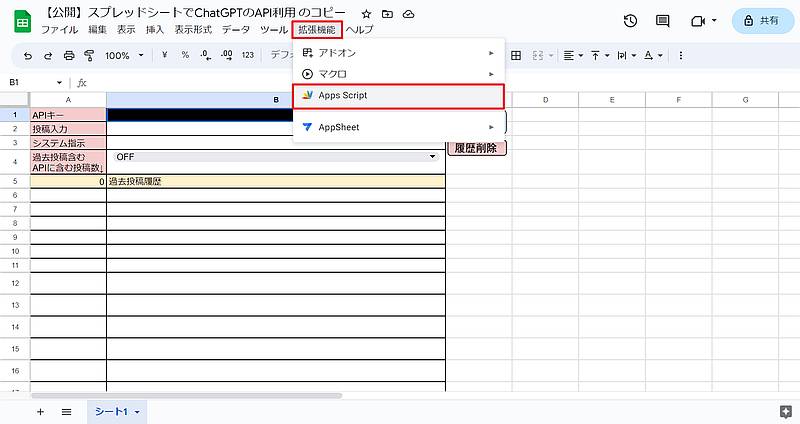
Task: Open the borders tool
Action: 516,55
